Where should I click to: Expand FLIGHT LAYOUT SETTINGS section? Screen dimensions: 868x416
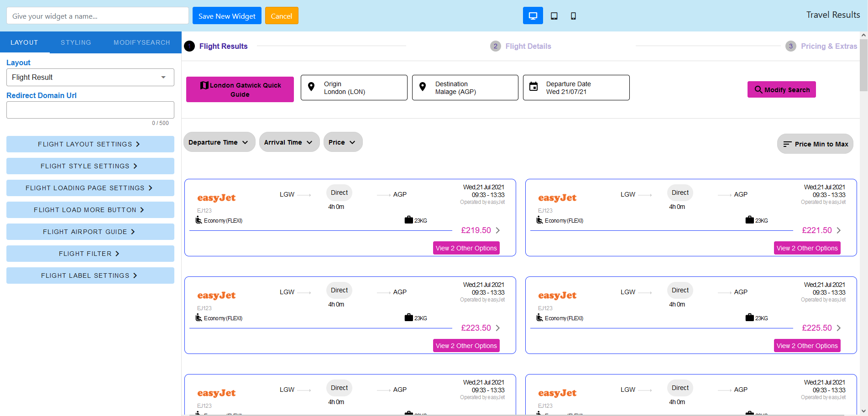pos(90,144)
